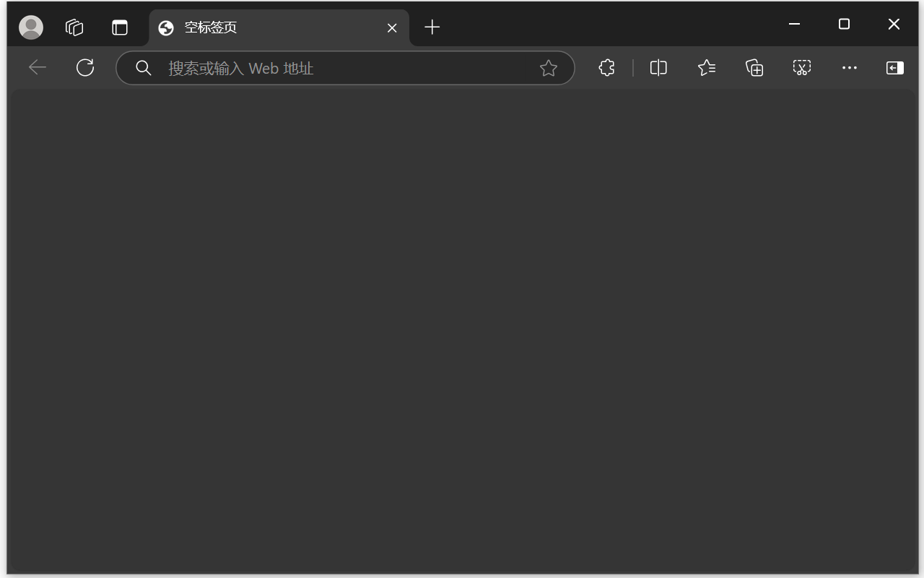Open the user profile avatar
Image resolution: width=924 pixels, height=578 pixels.
point(31,27)
